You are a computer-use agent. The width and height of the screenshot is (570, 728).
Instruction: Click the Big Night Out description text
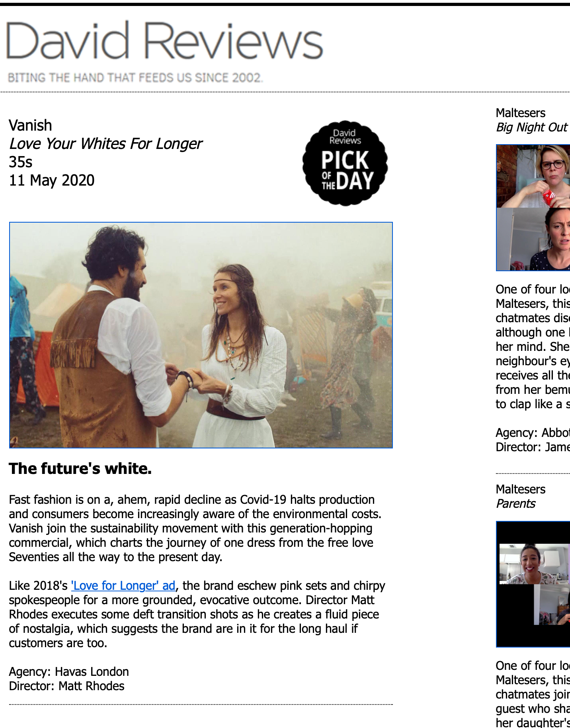click(x=533, y=346)
